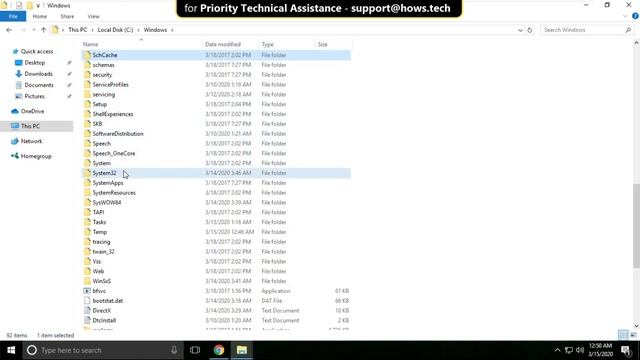Open Google Chrome from taskbar
Viewport: 640px width, 360px height.
coord(219,350)
